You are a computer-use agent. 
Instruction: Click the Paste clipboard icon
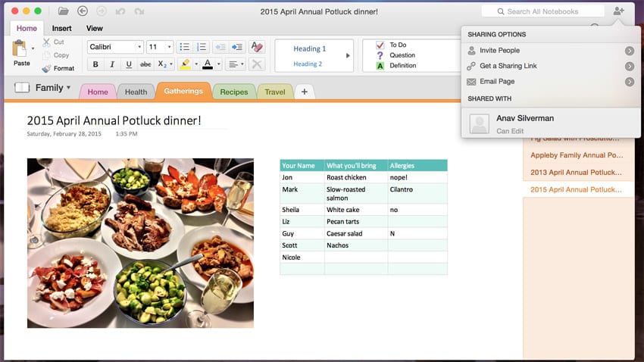(20, 49)
